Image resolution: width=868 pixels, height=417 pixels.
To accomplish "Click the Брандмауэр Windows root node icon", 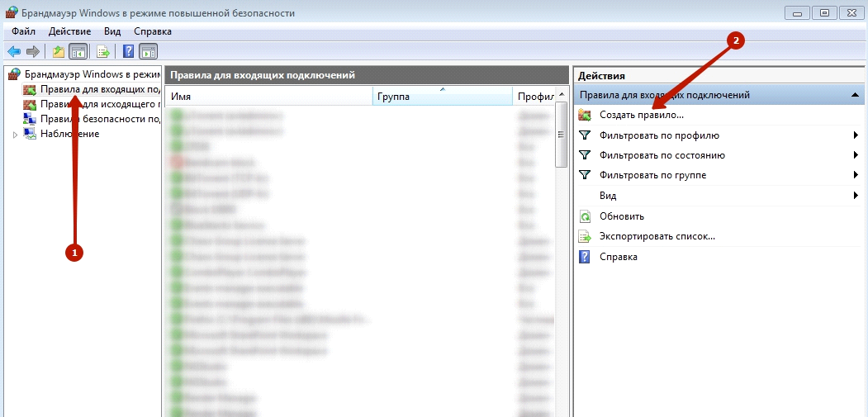I will [16, 73].
